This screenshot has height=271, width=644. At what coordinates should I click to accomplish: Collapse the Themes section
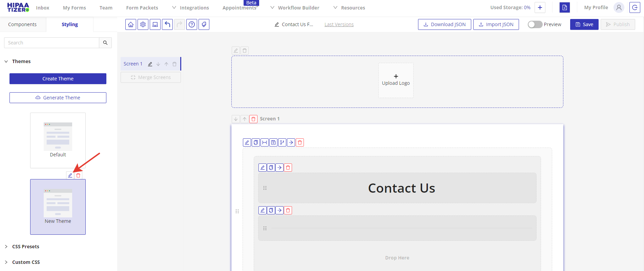[6, 61]
